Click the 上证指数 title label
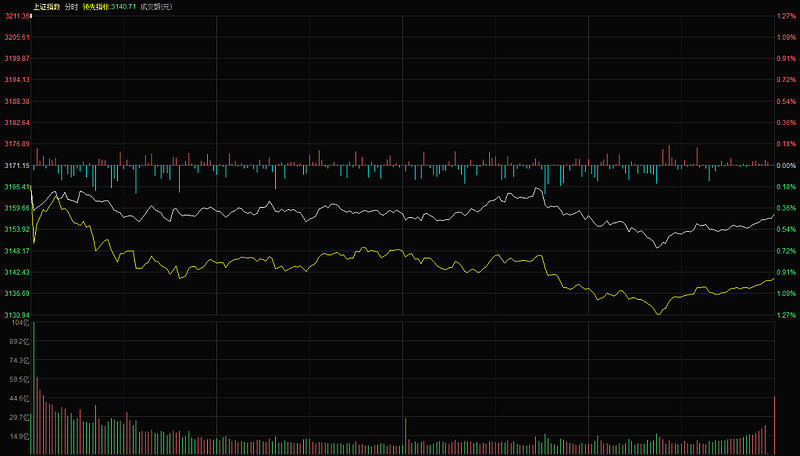The height and width of the screenshot is (456, 800). click(x=46, y=7)
